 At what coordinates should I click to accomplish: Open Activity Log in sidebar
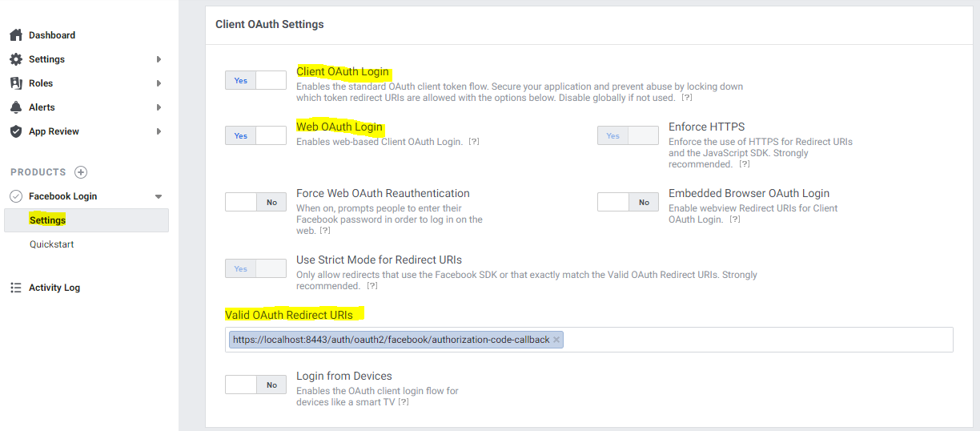[54, 288]
